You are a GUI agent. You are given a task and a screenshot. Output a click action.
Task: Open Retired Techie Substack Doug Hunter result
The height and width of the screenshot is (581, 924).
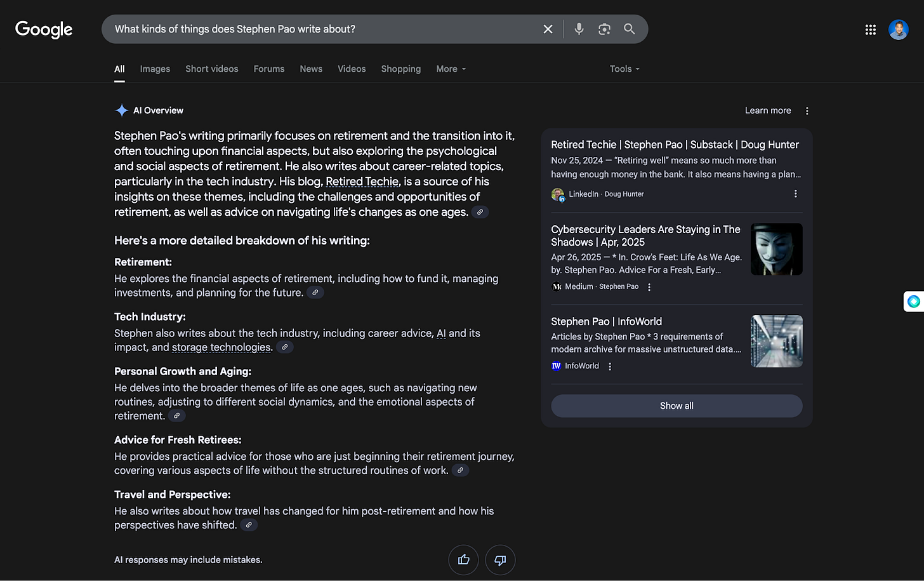pos(675,145)
